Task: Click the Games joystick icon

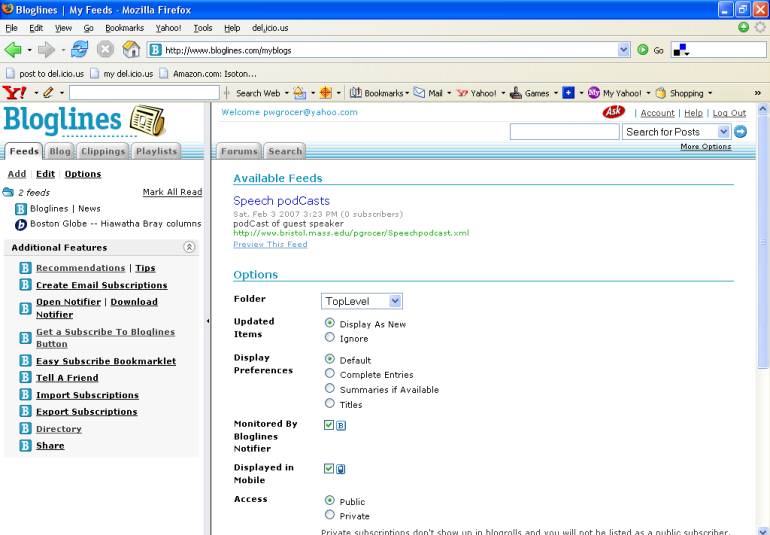Action: pos(516,92)
